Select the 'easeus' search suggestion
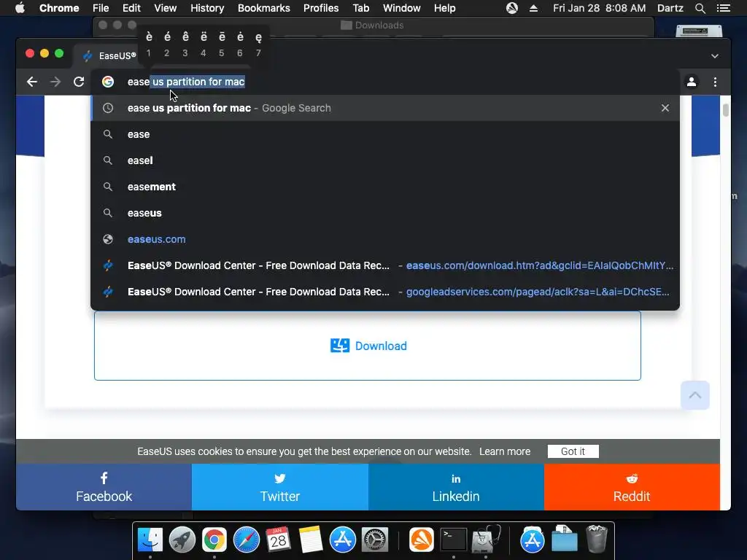 click(385, 213)
